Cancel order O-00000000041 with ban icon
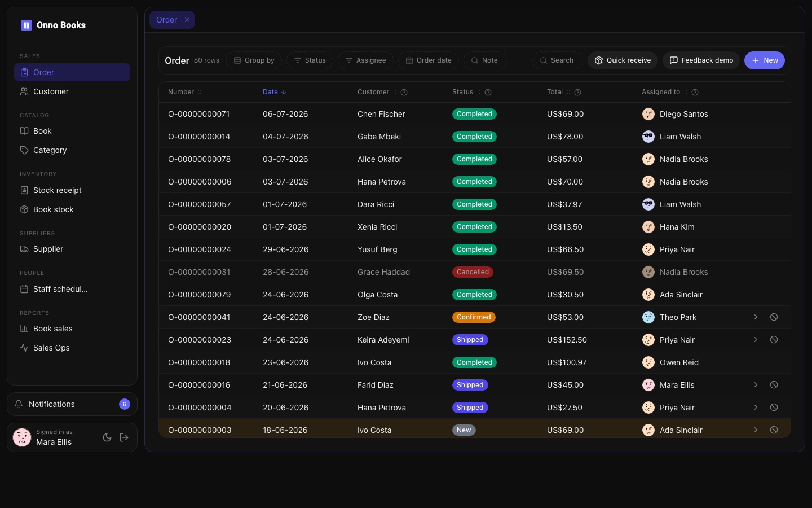Image resolution: width=812 pixels, height=508 pixels. click(774, 317)
